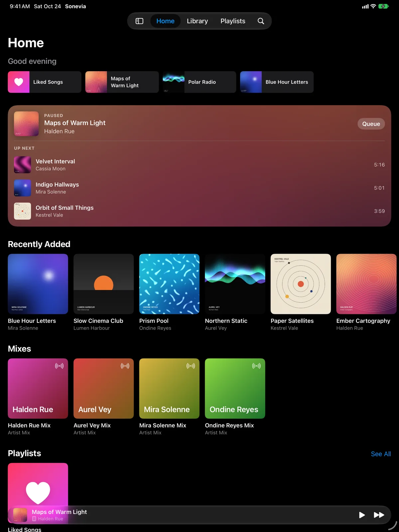Open the Northern Static album cover
The height and width of the screenshot is (532, 399).
pyautogui.click(x=235, y=284)
